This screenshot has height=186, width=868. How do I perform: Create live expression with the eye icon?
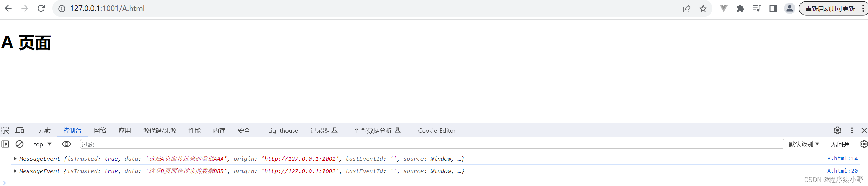coord(66,144)
